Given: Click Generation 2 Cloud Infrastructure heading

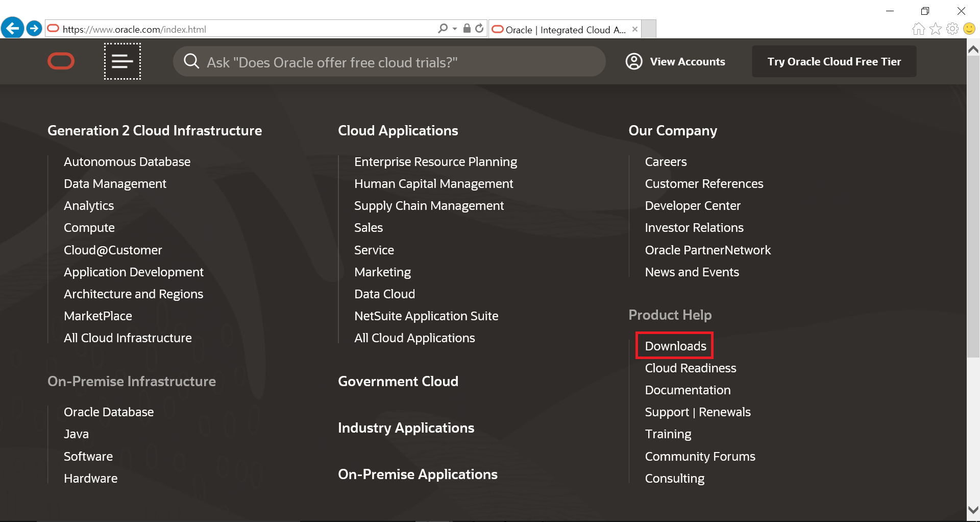Looking at the screenshot, I should (x=155, y=131).
